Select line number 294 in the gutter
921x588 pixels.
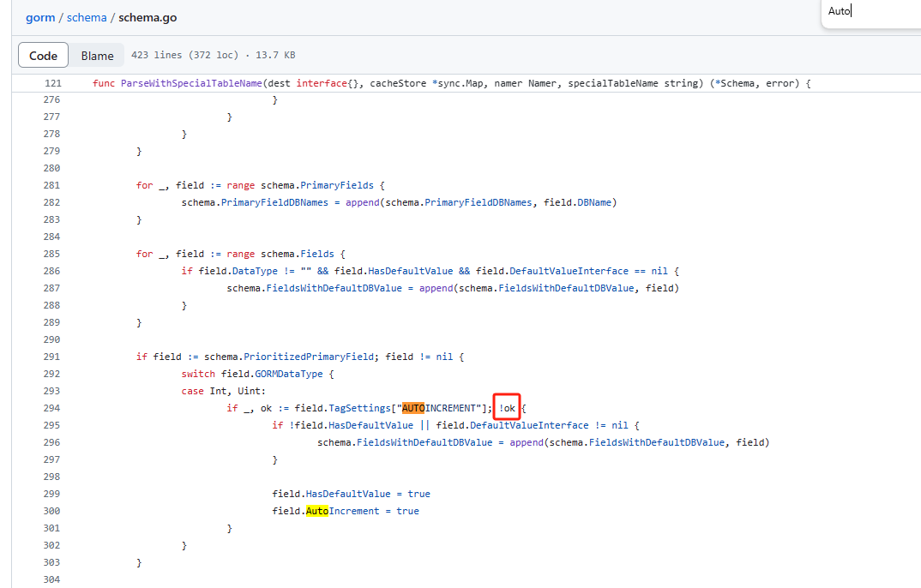51,408
